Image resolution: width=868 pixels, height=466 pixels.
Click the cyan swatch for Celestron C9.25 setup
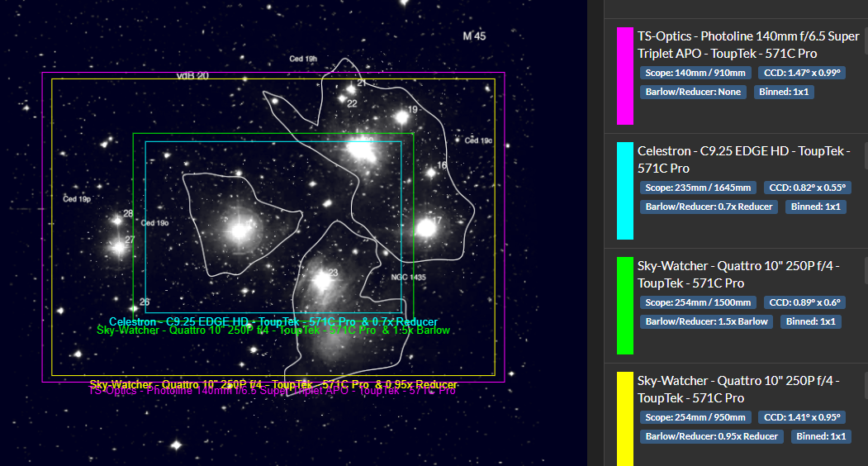point(625,191)
